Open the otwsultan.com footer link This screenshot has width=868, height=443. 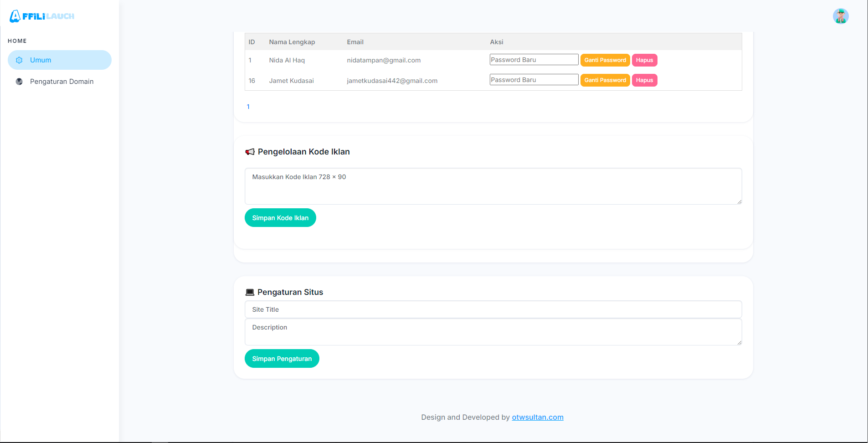pos(537,417)
